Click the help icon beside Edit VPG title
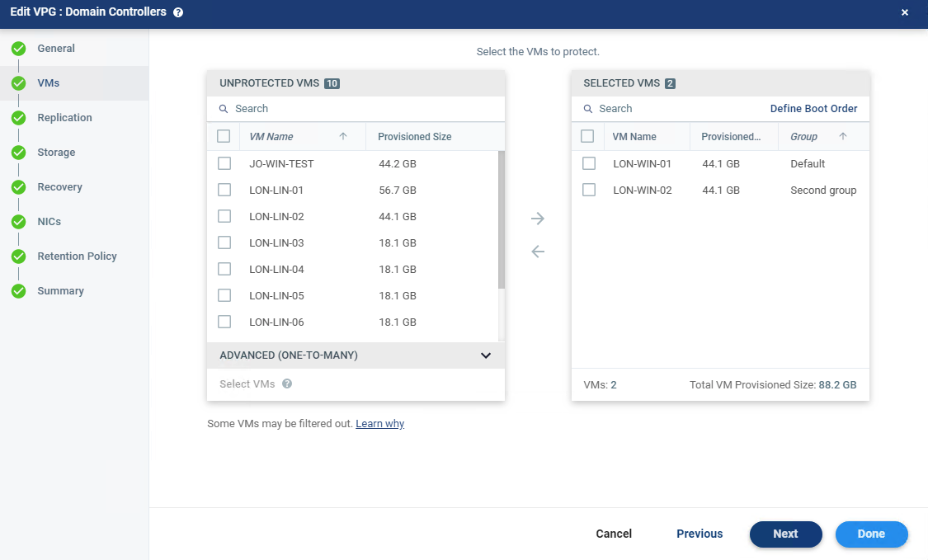The width and height of the screenshot is (928, 560). (x=178, y=12)
